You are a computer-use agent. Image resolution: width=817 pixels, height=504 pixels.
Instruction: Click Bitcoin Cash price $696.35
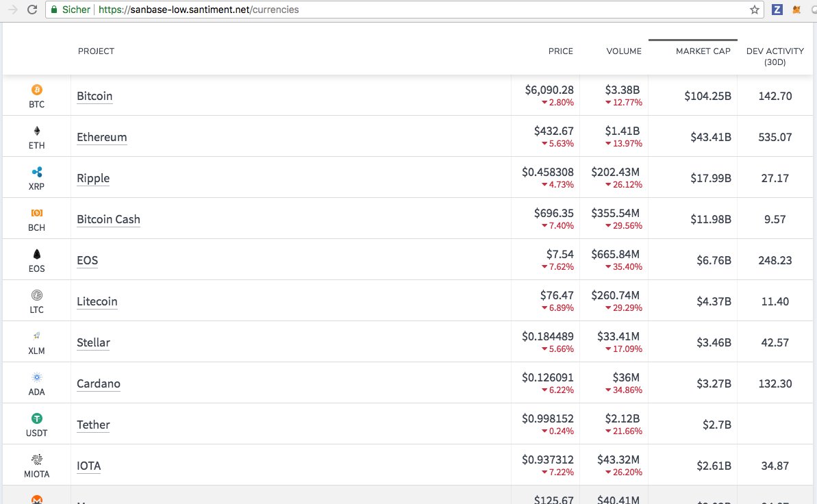click(553, 213)
